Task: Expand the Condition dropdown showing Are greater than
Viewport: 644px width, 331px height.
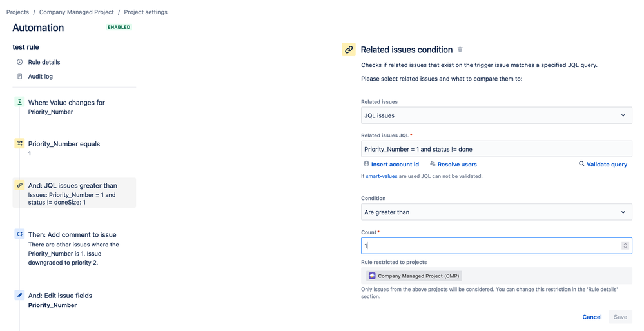Action: click(x=496, y=212)
